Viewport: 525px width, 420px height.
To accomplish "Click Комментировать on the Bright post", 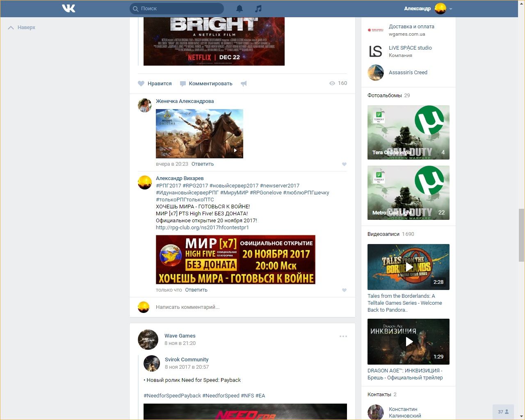I will click(x=206, y=84).
